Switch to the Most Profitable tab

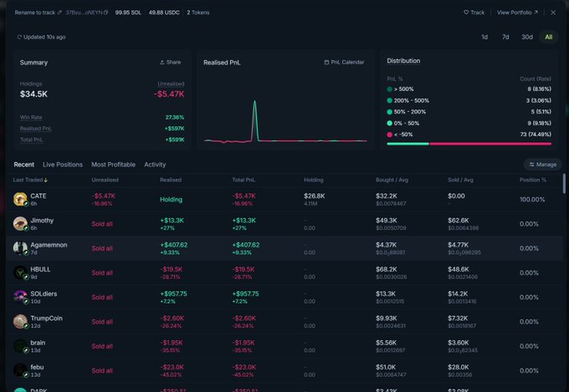pyautogui.click(x=113, y=165)
